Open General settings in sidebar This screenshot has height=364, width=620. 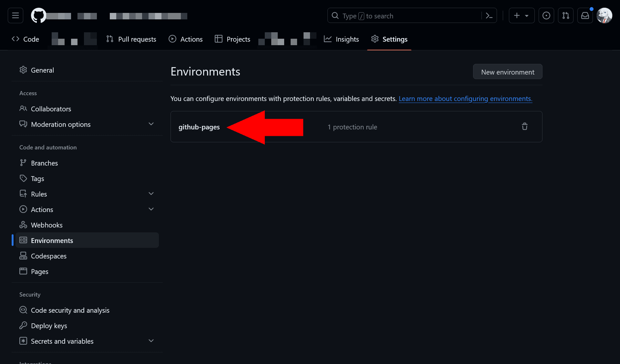click(x=87, y=70)
